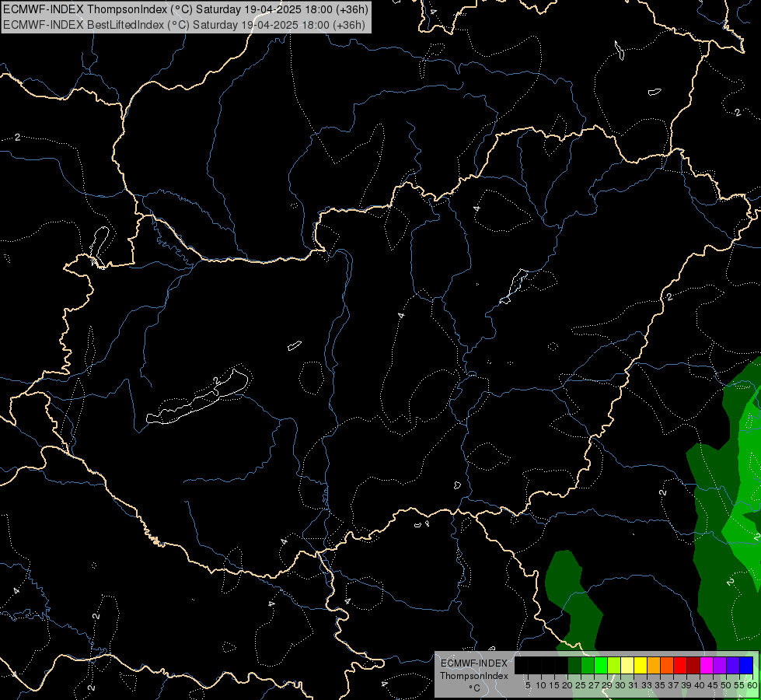The image size is (761, 700).
Task: Click the BestLiftedIndex title line
Action: [184, 25]
